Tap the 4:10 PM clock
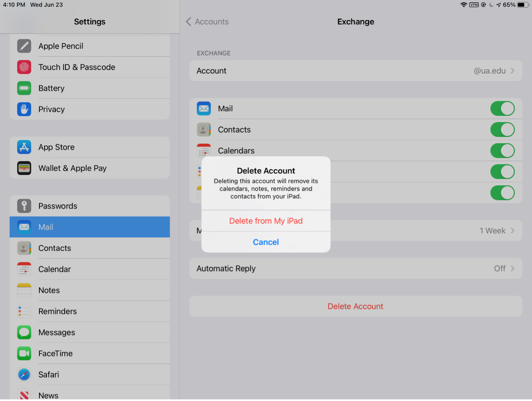The width and height of the screenshot is (532, 401). tap(14, 5)
